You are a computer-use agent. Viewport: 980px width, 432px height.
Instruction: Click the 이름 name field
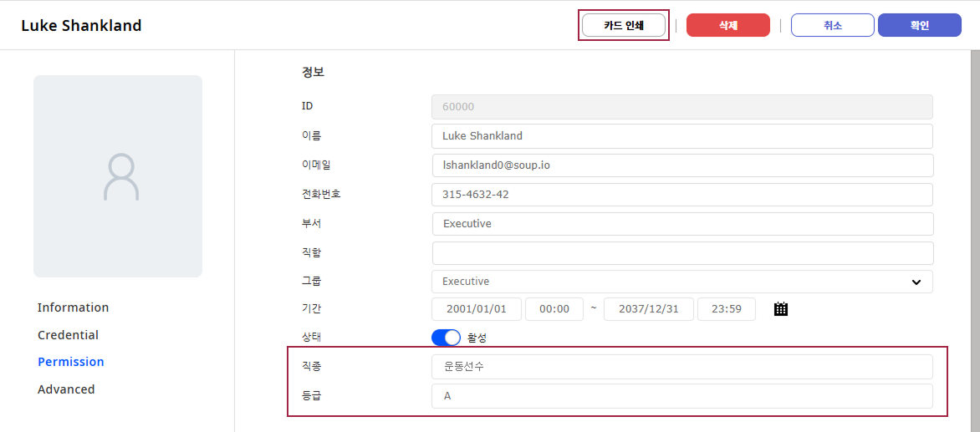(x=681, y=136)
